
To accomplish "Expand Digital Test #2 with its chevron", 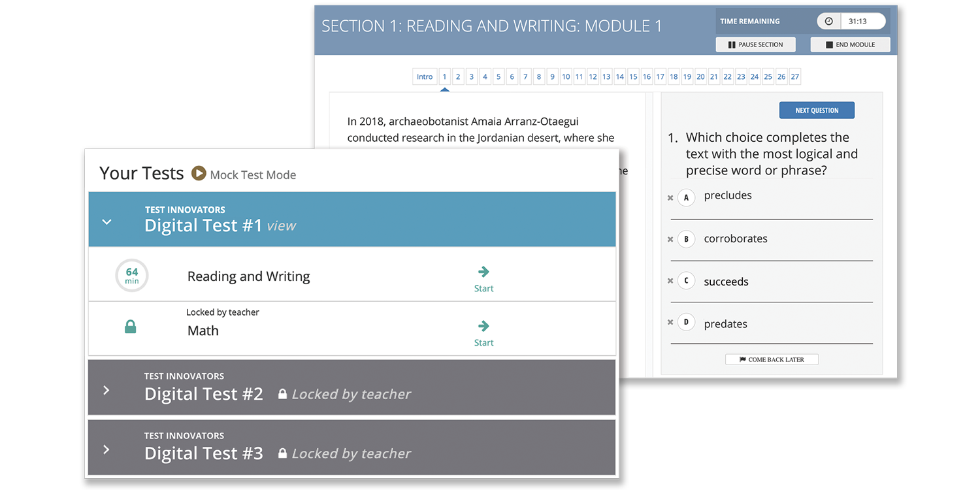I will click(106, 390).
